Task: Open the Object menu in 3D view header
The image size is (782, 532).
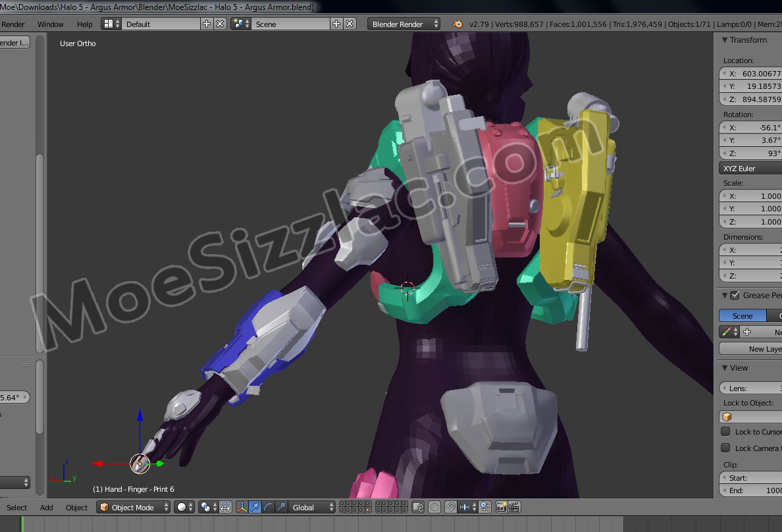Action: pyautogui.click(x=77, y=508)
